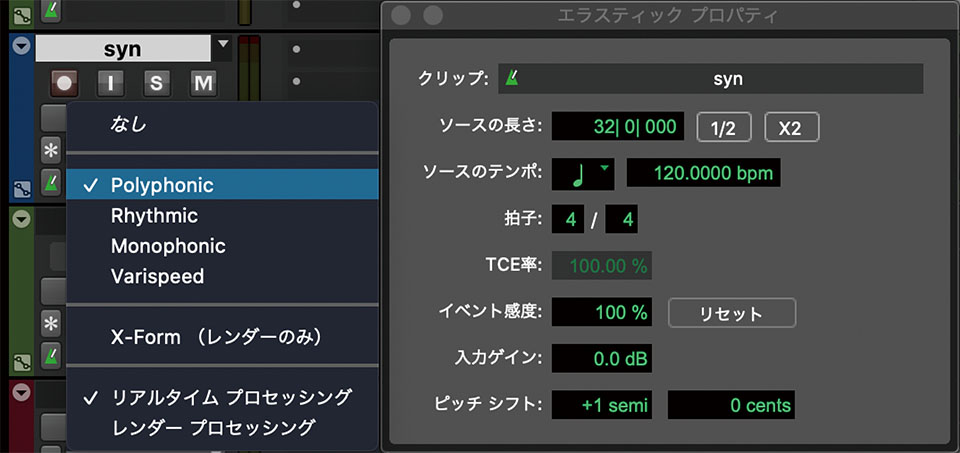Choose the Varispeed elastic audio plugin
This screenshot has height=453, width=960.
pos(222,277)
